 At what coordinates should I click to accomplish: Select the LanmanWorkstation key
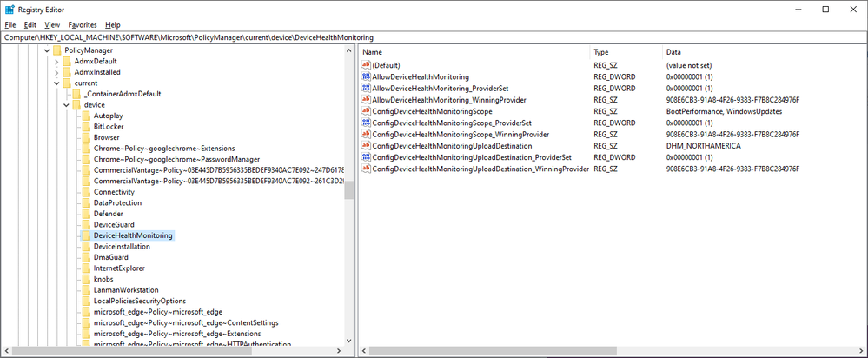126,290
